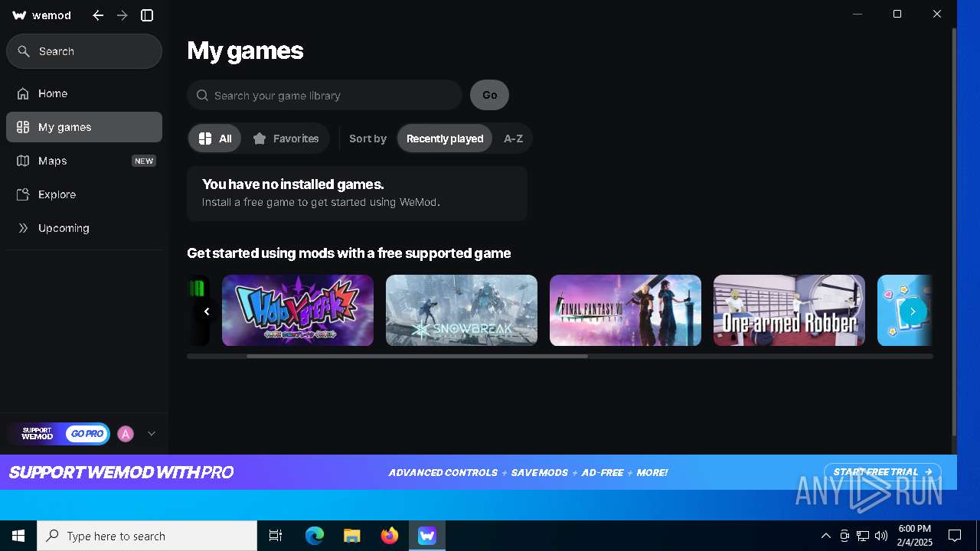Click the sidebar Search box
980x551 pixels.
(84, 51)
